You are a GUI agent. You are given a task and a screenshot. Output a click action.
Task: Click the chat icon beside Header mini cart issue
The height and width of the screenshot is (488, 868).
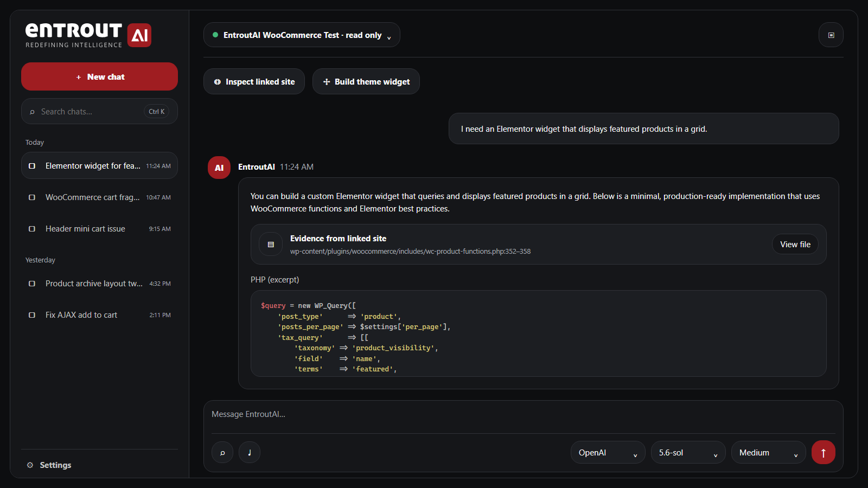point(32,229)
